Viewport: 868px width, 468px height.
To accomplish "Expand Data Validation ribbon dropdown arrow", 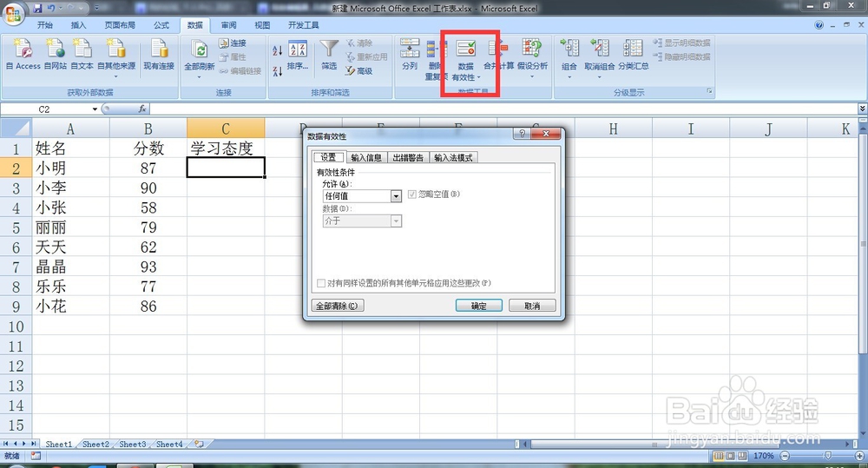I will pos(479,77).
